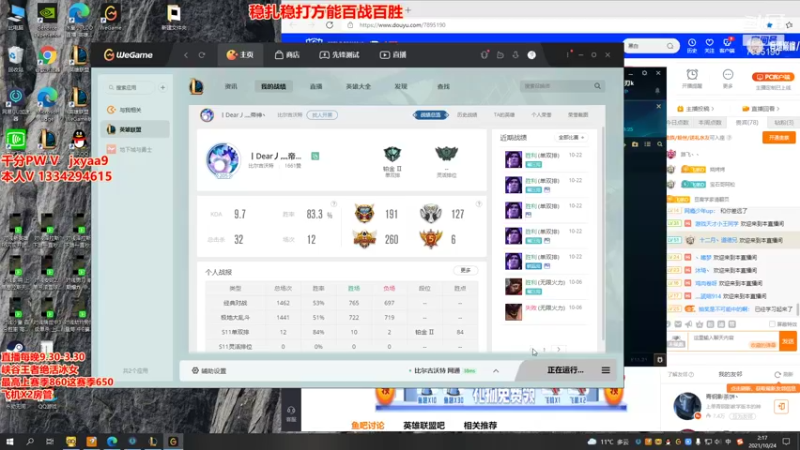
Task: Click the achievement badge icon showing 191
Action: click(x=364, y=214)
